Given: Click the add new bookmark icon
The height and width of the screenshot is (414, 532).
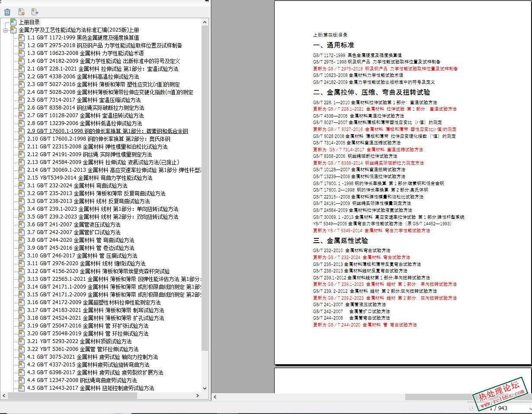Looking at the screenshot, I should pos(21,12).
